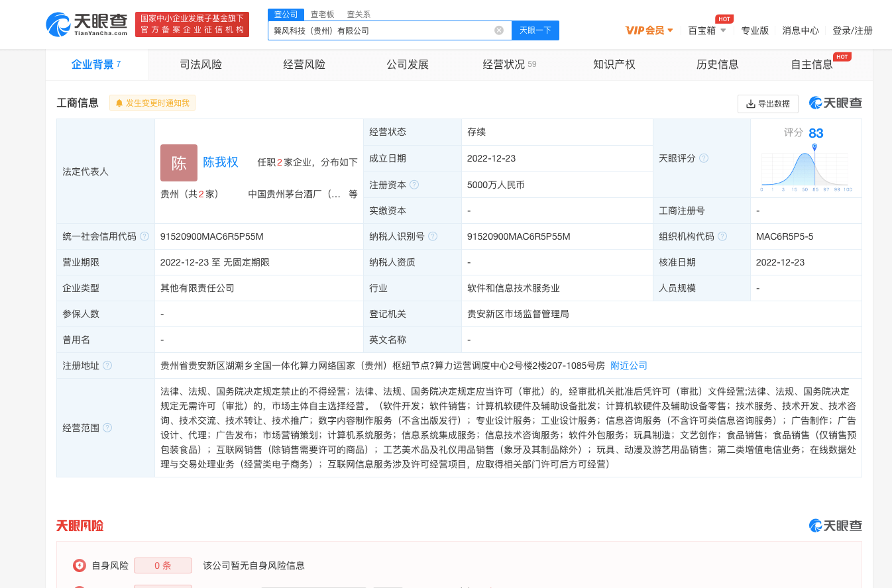Viewport: 892px width, 588px height.
Task: Click the red 官方备案企业征信机构 banner
Action: [x=192, y=24]
